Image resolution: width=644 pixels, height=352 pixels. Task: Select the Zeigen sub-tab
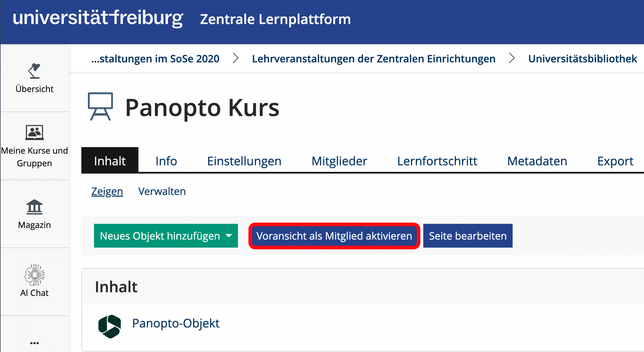click(107, 192)
